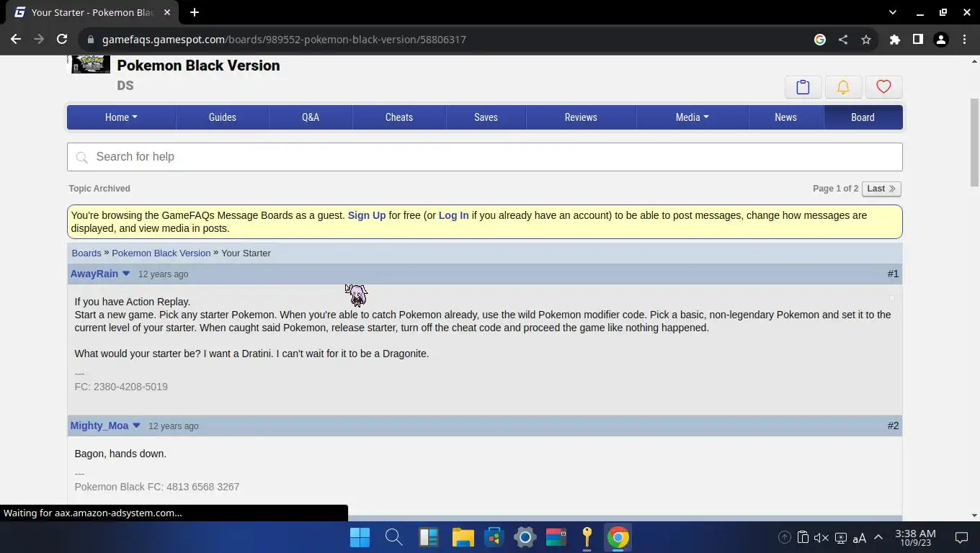The height and width of the screenshot is (553, 980).
Task: Go to the Cheats tab
Action: pos(399,117)
